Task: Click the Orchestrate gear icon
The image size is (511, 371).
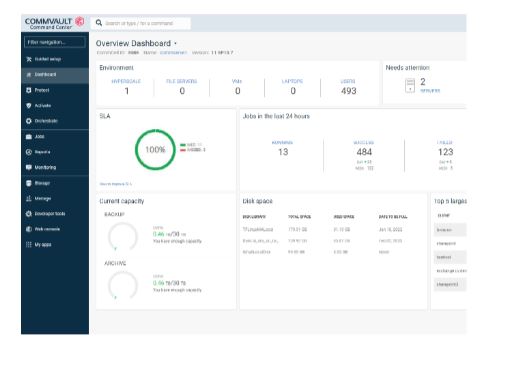Action: pos(29,121)
